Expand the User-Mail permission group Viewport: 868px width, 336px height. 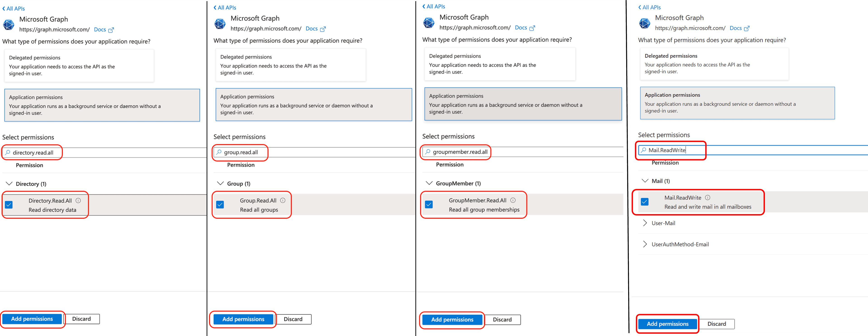pos(645,223)
